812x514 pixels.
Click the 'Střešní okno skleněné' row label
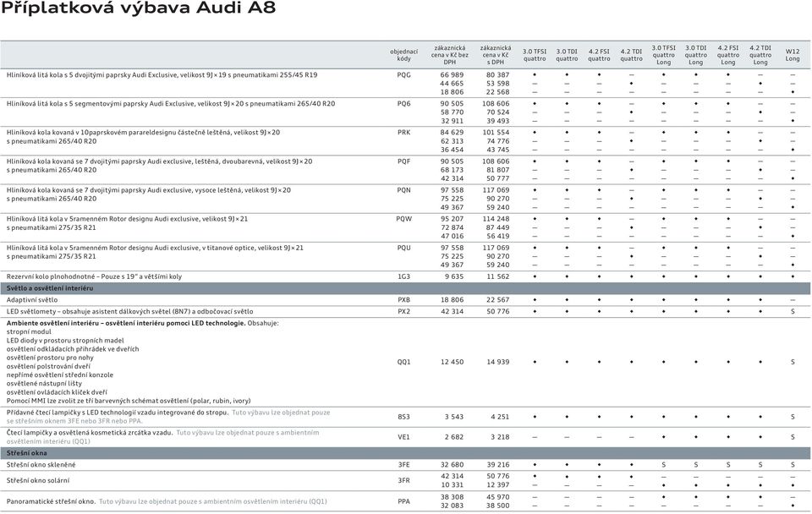41,465
